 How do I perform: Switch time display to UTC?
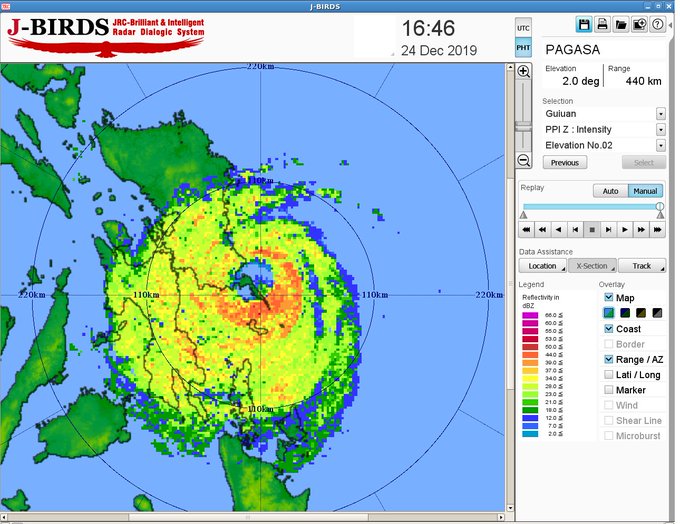523,28
